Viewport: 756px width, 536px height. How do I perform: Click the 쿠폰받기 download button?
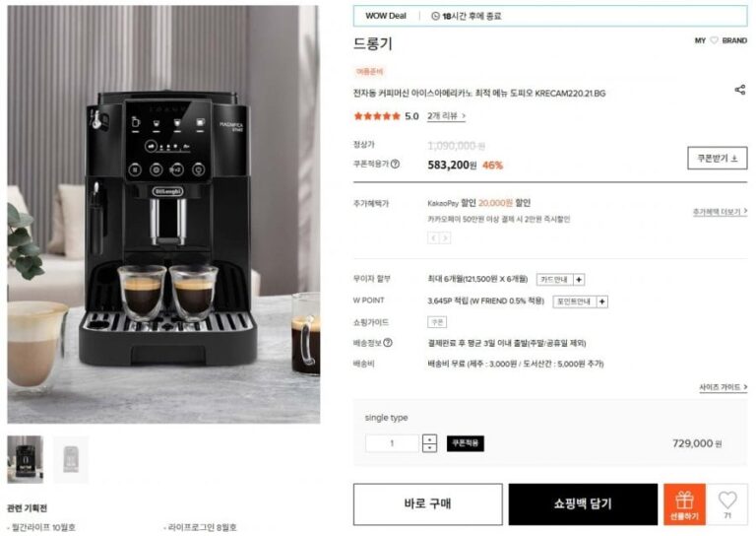click(x=717, y=159)
